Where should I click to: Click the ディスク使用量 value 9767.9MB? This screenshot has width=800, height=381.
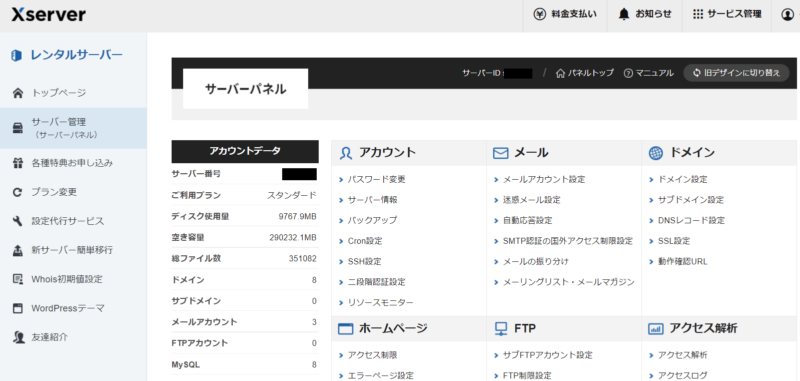point(297,217)
